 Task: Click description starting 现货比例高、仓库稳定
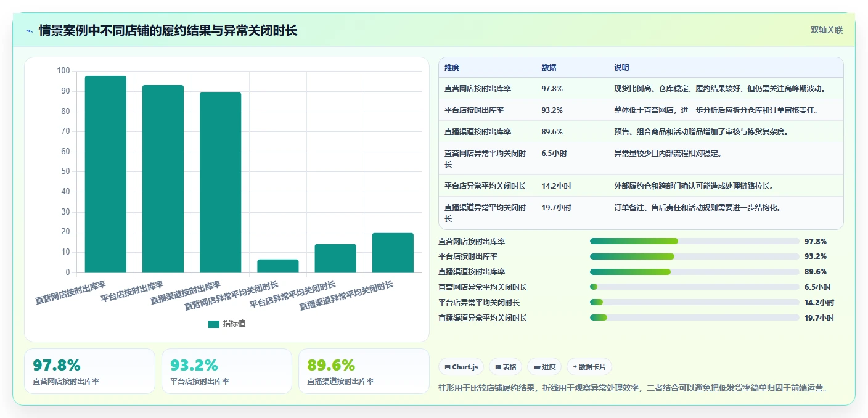coord(719,89)
